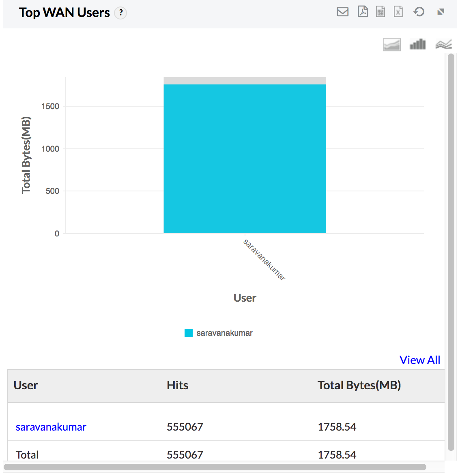This screenshot has height=476, width=460.
Task: Click the Total Bytes(MB) column header
Action: [359, 385]
